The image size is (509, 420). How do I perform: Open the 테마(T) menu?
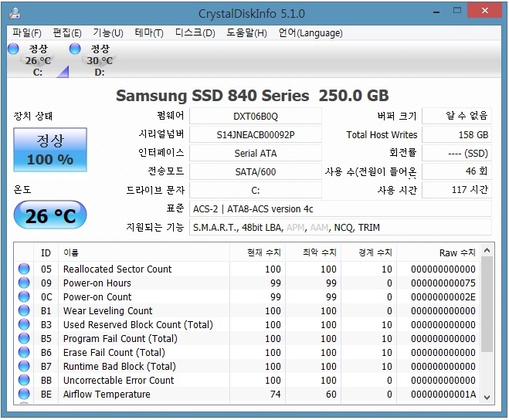149,32
